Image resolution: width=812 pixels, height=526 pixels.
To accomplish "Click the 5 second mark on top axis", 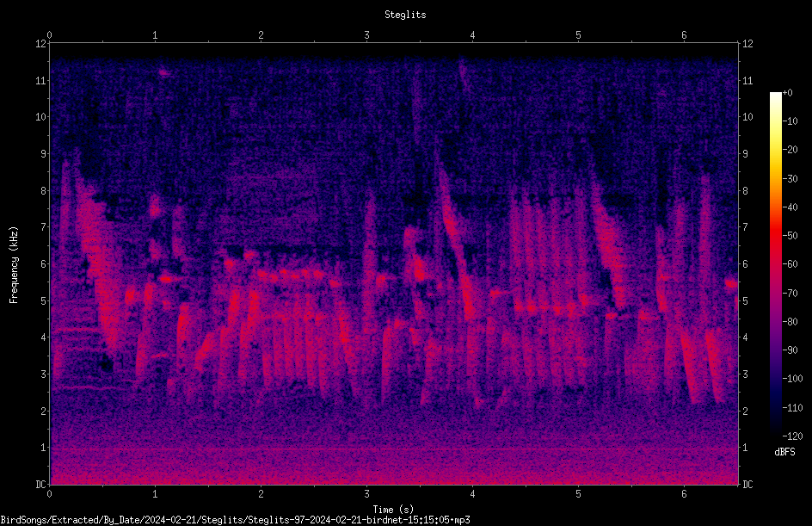I will click(578, 35).
